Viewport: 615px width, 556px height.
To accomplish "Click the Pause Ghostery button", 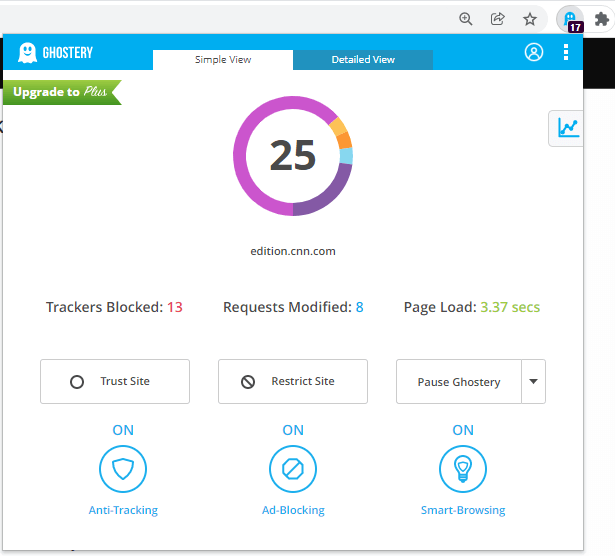I will click(458, 382).
